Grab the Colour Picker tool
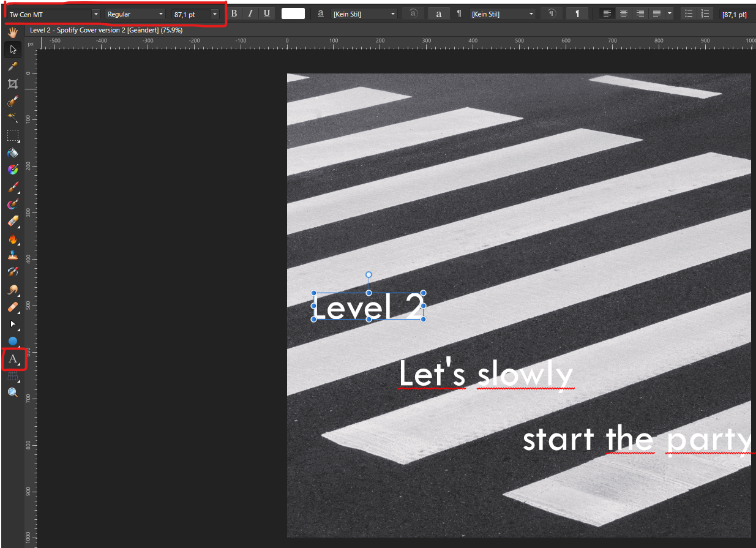The width and height of the screenshot is (756, 548). click(x=13, y=66)
